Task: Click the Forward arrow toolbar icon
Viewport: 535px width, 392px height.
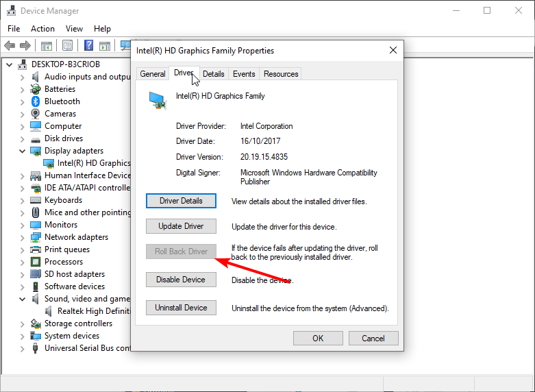Action: (x=25, y=45)
